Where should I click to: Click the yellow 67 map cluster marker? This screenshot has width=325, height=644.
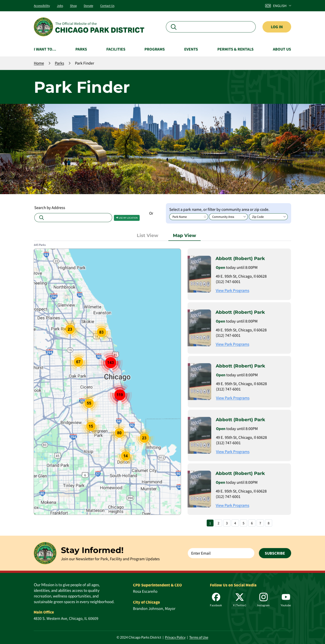pos(78,361)
